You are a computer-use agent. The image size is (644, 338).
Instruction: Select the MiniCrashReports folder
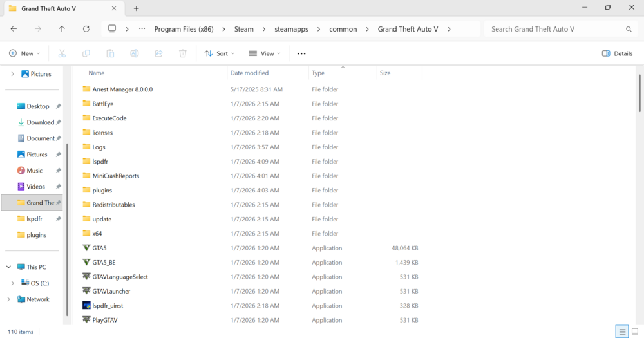(115, 176)
